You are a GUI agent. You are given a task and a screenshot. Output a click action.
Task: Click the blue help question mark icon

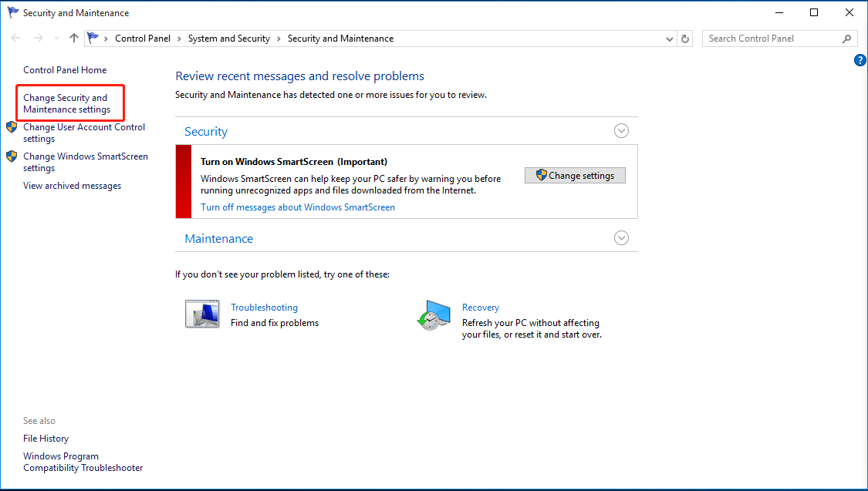click(x=860, y=60)
